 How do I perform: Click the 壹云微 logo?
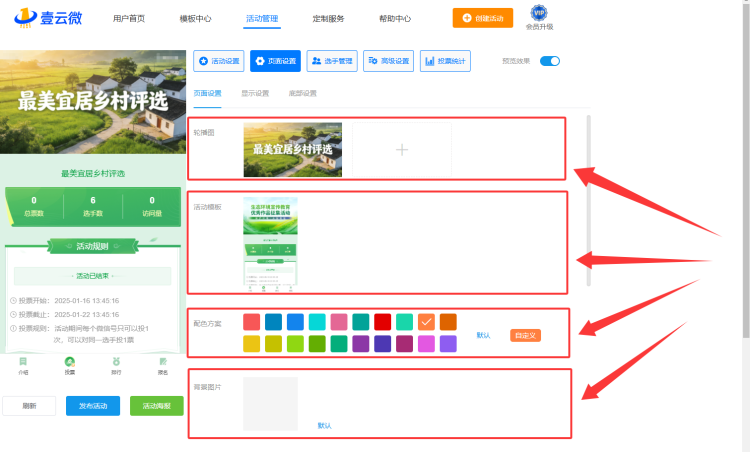coord(48,18)
